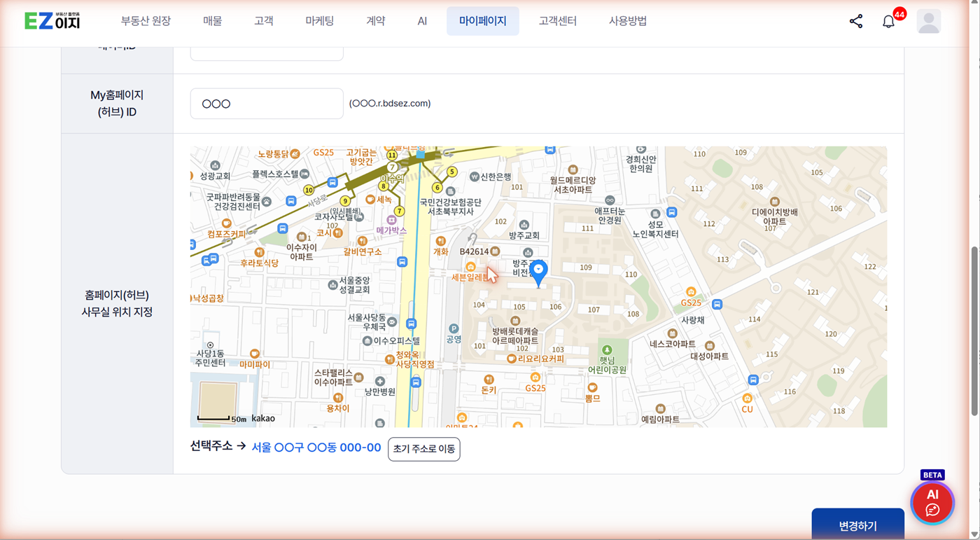Click the selected address 서울 ○○구 ○○동 000-00
This screenshot has width=980, height=540.
pyautogui.click(x=316, y=448)
